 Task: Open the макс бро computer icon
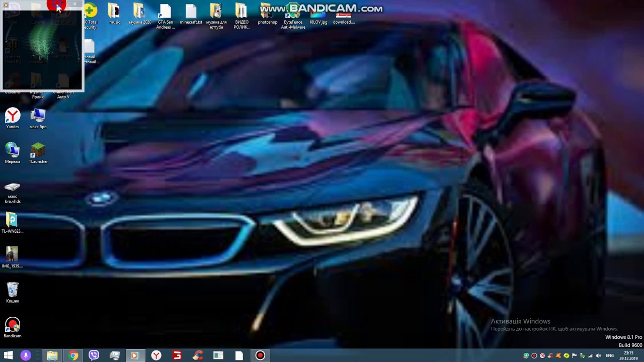(38, 119)
